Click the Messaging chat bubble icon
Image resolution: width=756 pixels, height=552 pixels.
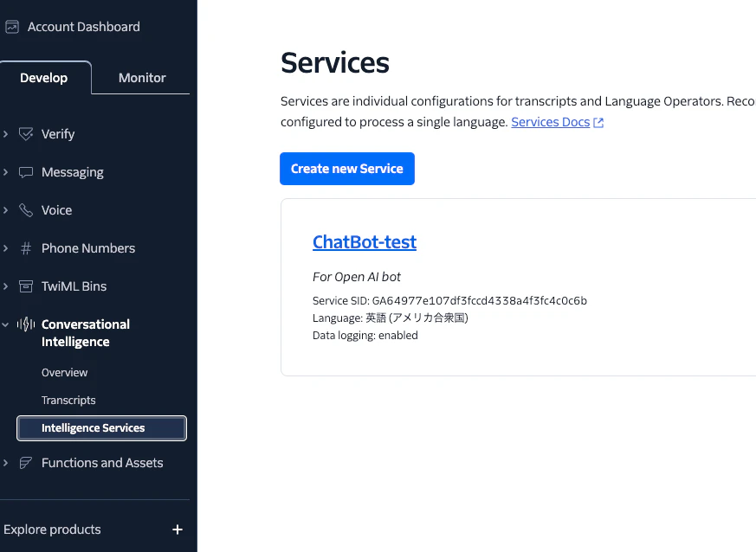[x=26, y=172]
